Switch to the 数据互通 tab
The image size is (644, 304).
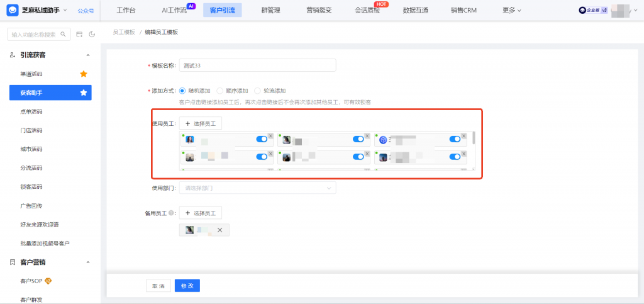click(416, 10)
